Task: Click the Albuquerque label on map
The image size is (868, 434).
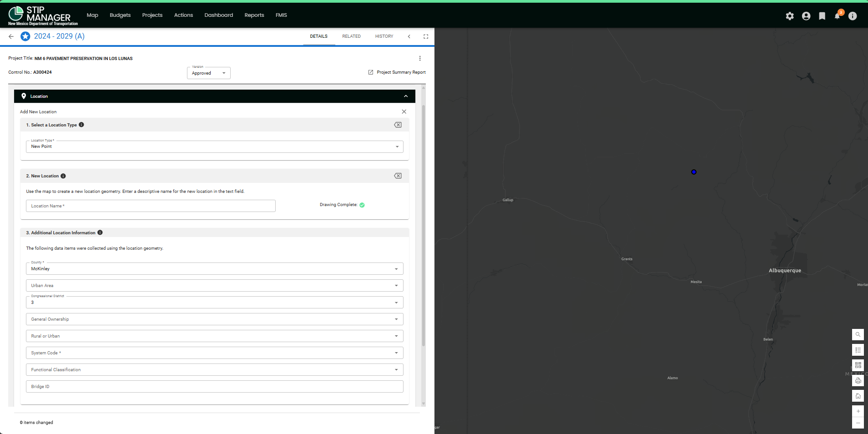Action: pos(785,271)
